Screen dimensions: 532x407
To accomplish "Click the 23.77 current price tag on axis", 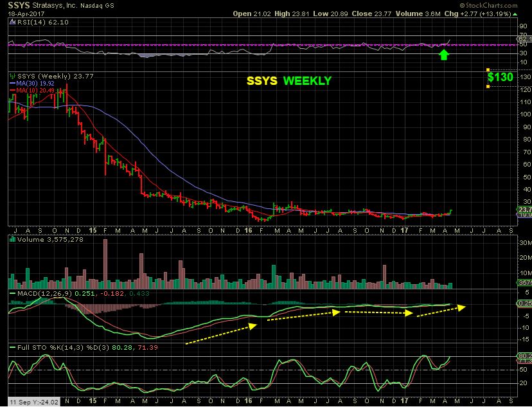I will click(x=524, y=210).
